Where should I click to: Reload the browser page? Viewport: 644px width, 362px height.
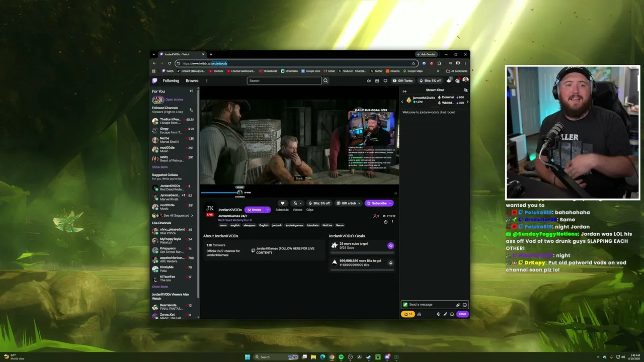(x=169, y=63)
